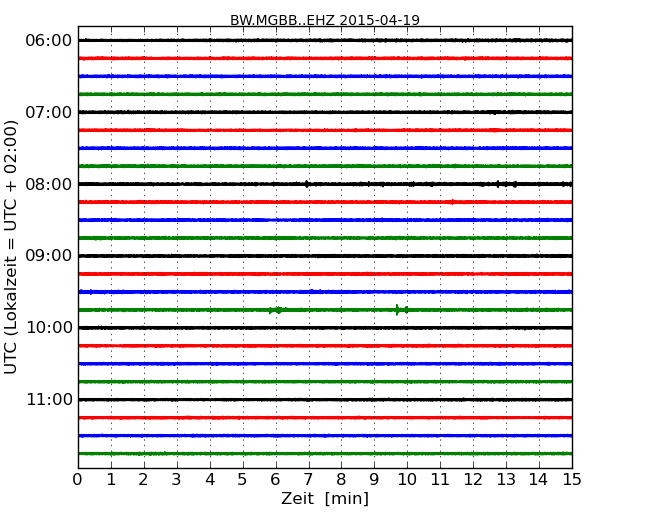Click the red 08:15 trace blip past minute 11

pos(452,202)
